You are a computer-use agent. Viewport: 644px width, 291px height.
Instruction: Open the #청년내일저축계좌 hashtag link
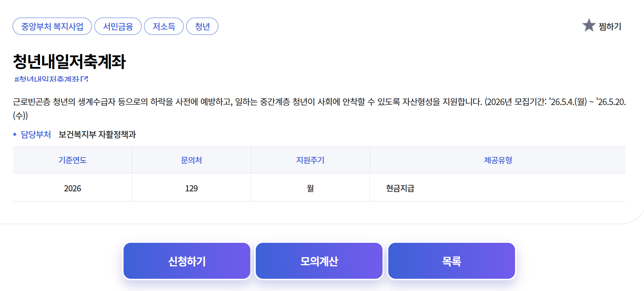tap(47, 79)
